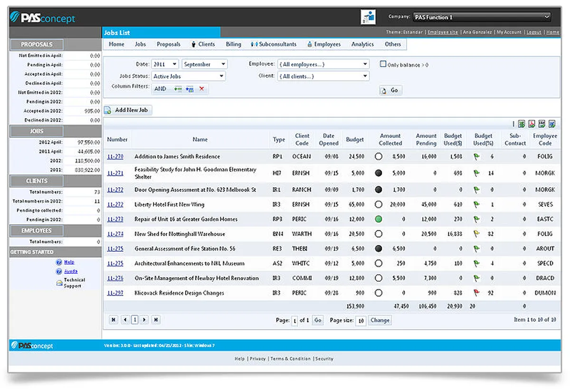Open the year dropdown showing 2011
Image resolution: width=570 pixels, height=392 pixels.
tap(165, 64)
